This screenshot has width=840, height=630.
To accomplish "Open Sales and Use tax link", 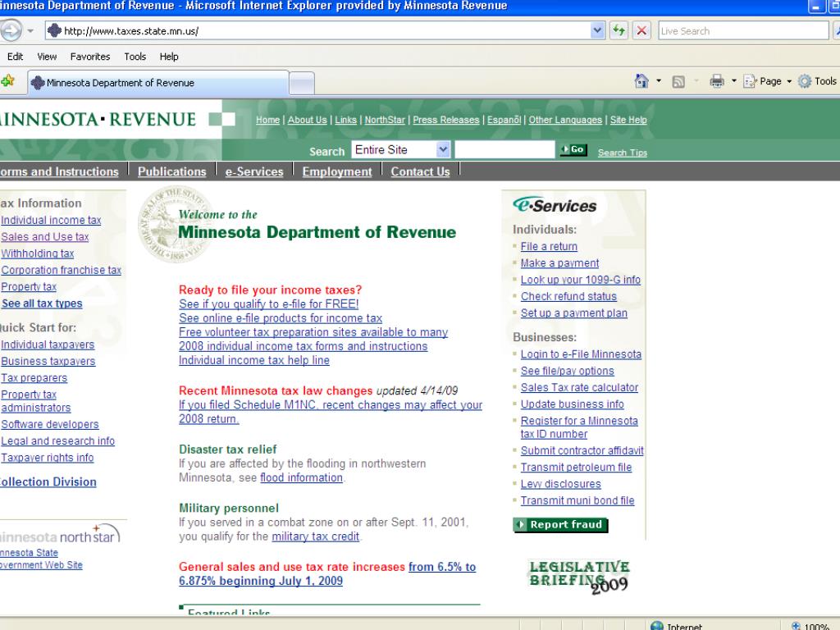I will click(x=45, y=236).
